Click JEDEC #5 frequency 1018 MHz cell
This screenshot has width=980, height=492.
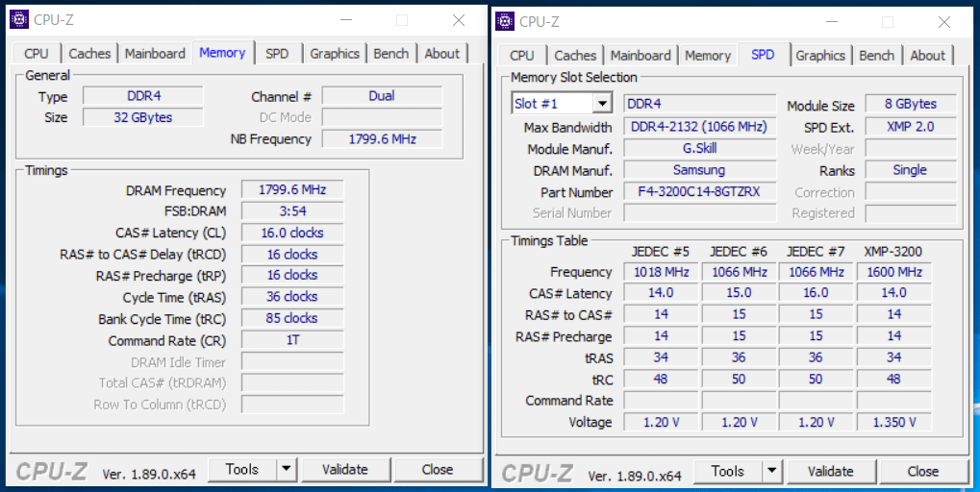[x=662, y=272]
